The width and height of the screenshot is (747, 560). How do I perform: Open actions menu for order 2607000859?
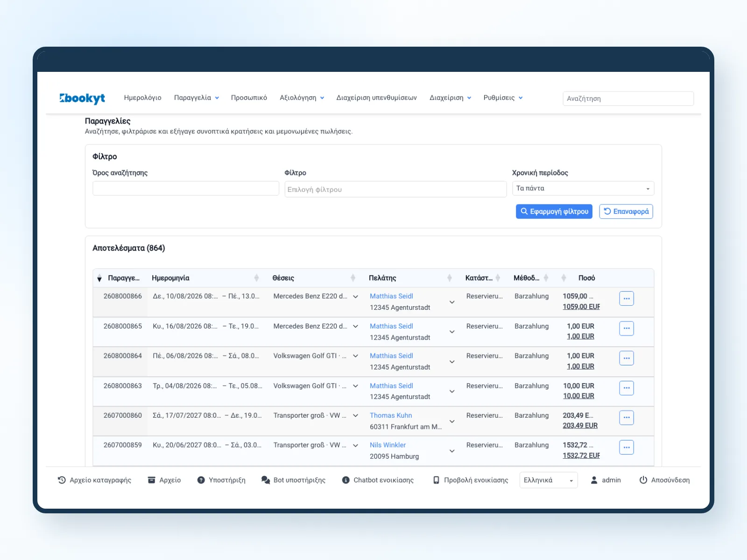[x=627, y=448]
